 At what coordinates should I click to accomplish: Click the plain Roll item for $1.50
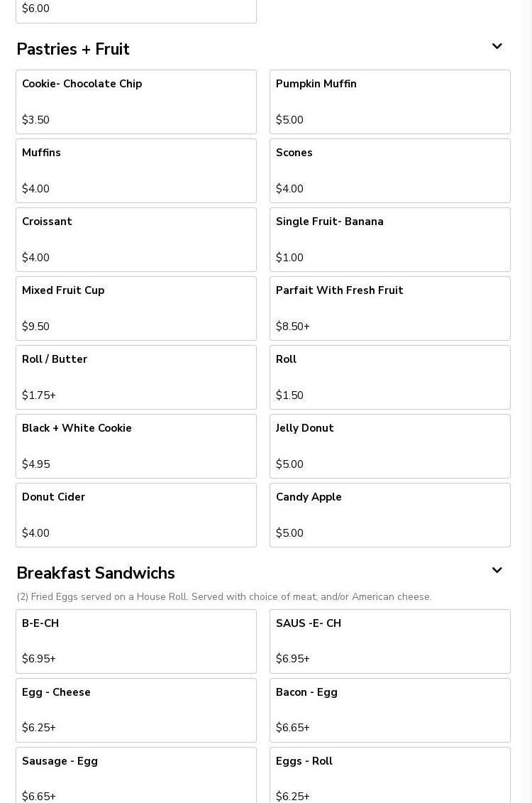pos(390,377)
